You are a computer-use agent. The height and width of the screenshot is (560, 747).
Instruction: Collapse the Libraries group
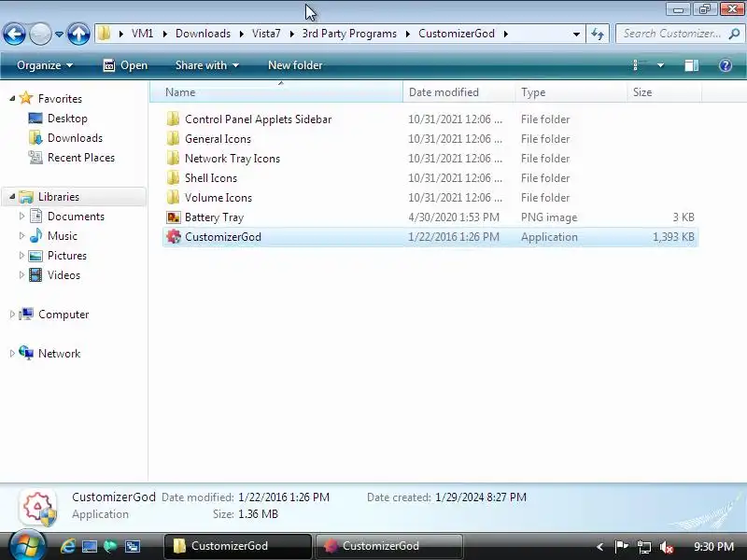(12, 196)
